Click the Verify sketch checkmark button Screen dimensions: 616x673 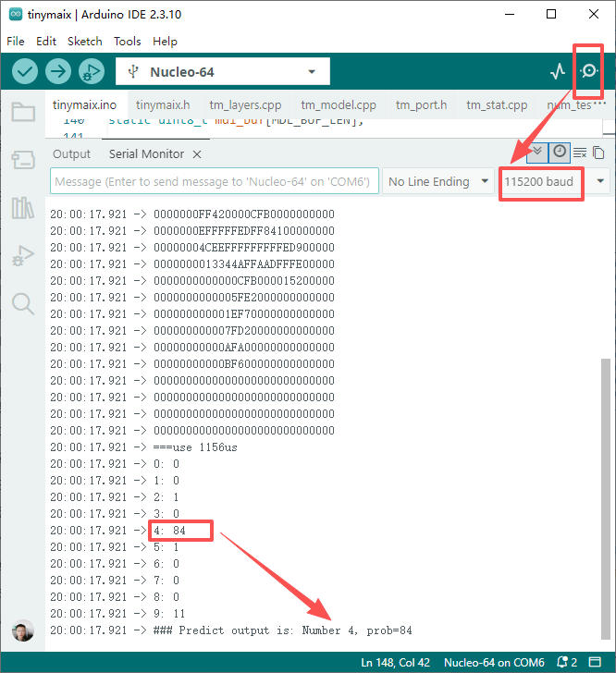coord(24,71)
